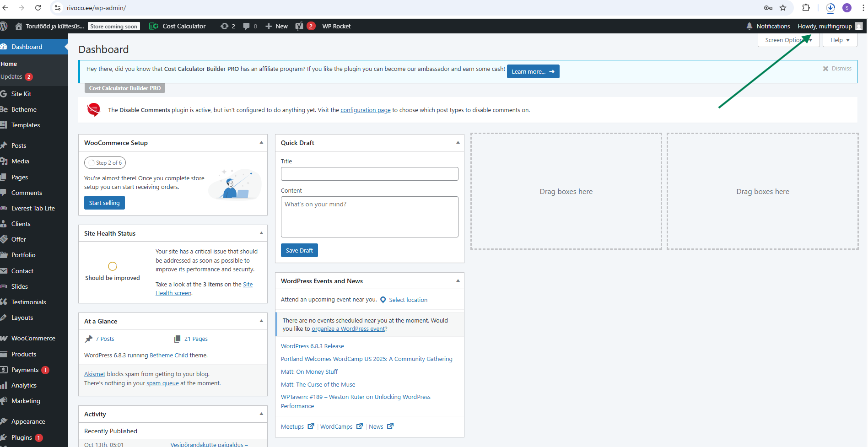Collapse the Quick Draft panel
This screenshot has height=447, width=868.
[x=458, y=143]
